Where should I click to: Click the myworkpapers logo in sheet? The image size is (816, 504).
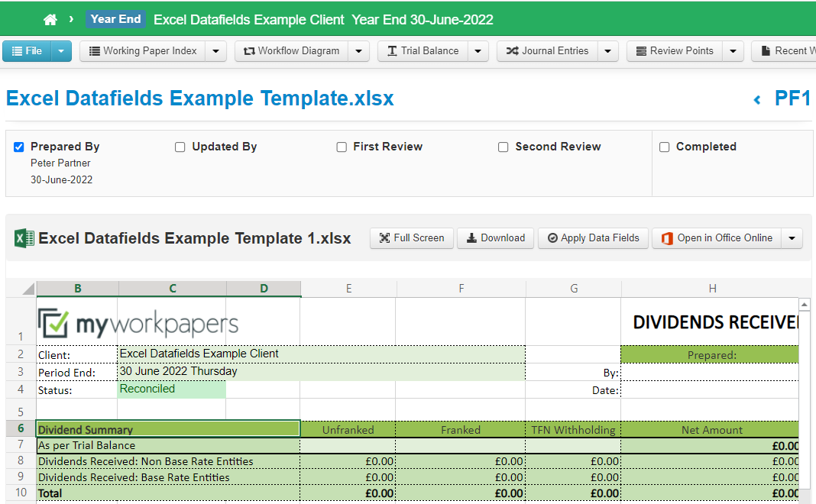[138, 323]
